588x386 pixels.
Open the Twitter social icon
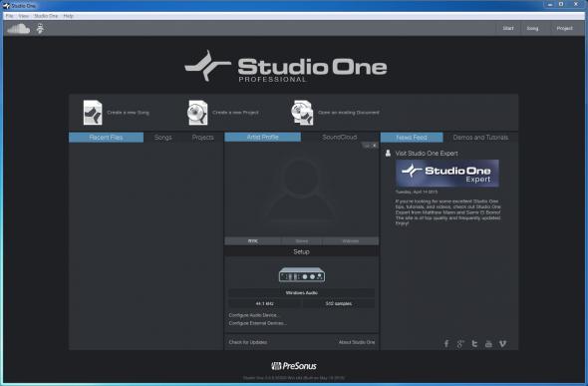474,344
